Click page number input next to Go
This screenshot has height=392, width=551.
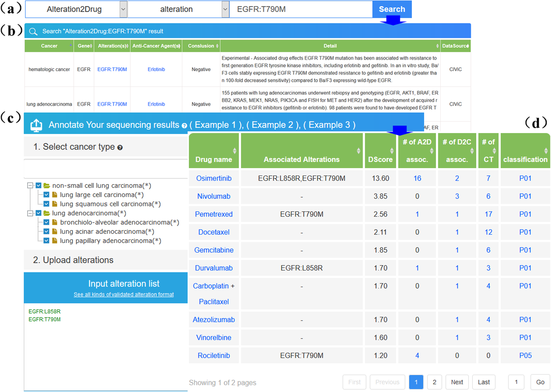pyautogui.click(x=516, y=382)
